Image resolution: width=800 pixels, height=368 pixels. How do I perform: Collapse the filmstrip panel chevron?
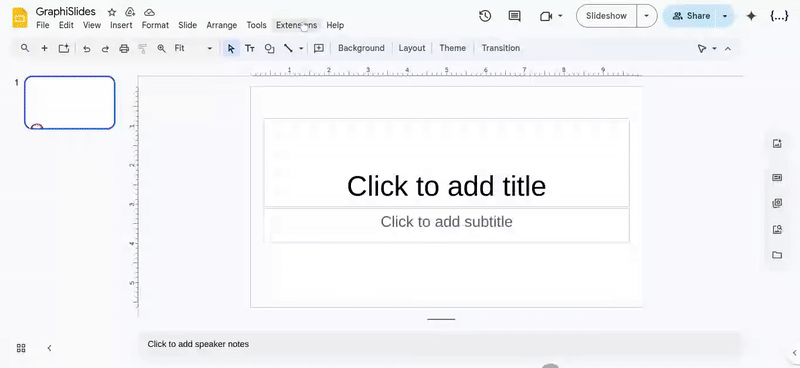click(49, 348)
